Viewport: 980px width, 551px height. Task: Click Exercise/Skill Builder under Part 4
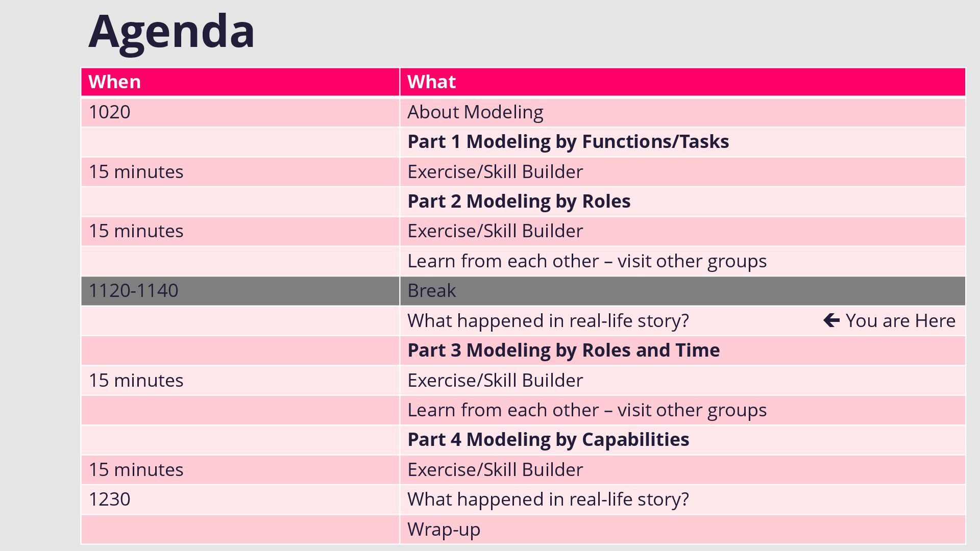coord(495,470)
